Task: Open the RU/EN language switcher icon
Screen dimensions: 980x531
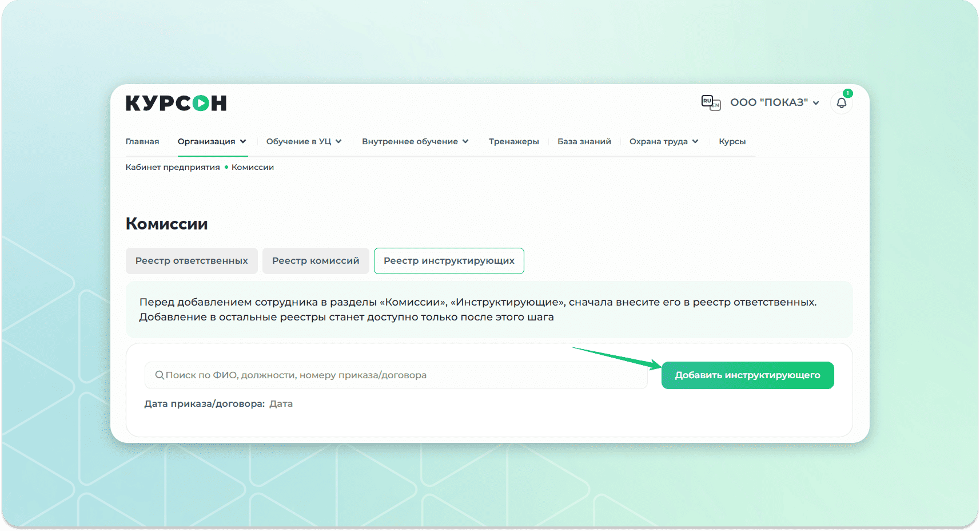Action: coord(710,103)
